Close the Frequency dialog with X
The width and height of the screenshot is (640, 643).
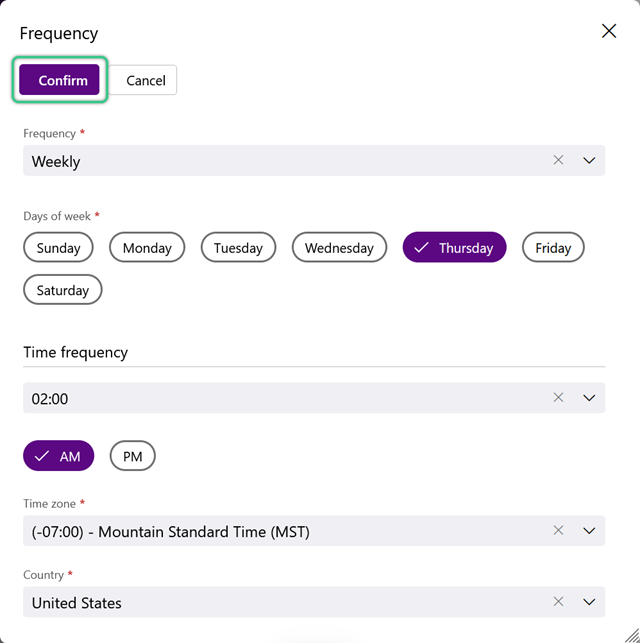(609, 31)
